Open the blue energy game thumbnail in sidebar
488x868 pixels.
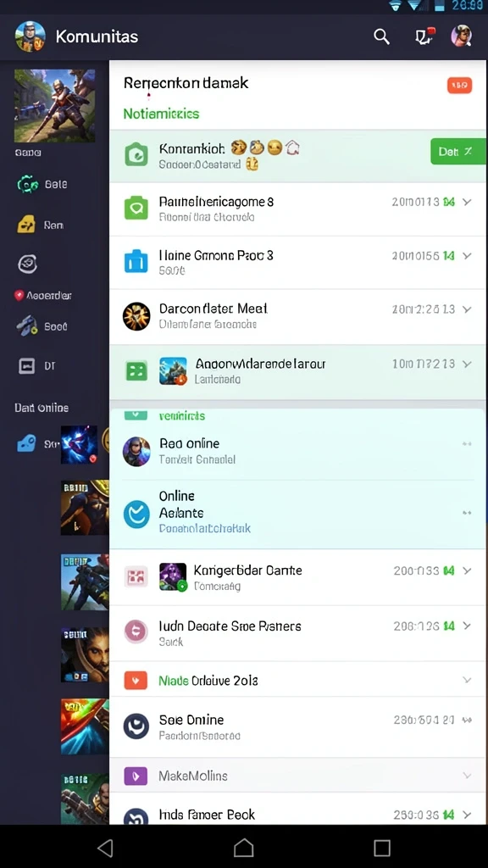click(79, 444)
